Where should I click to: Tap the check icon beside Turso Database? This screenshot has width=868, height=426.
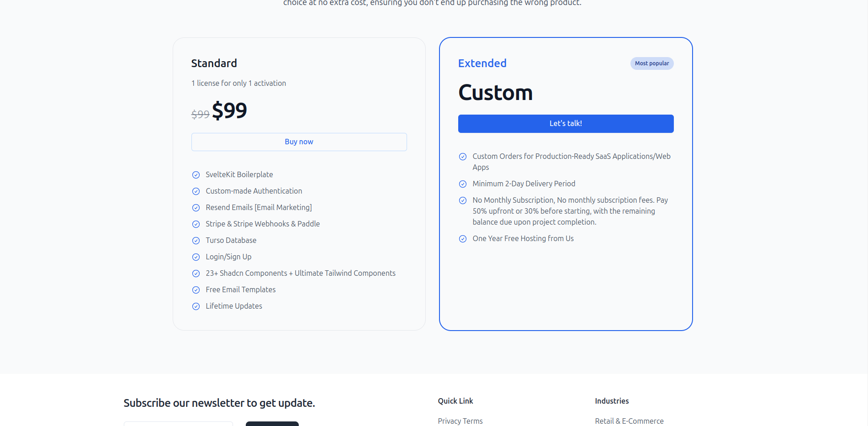tap(196, 241)
